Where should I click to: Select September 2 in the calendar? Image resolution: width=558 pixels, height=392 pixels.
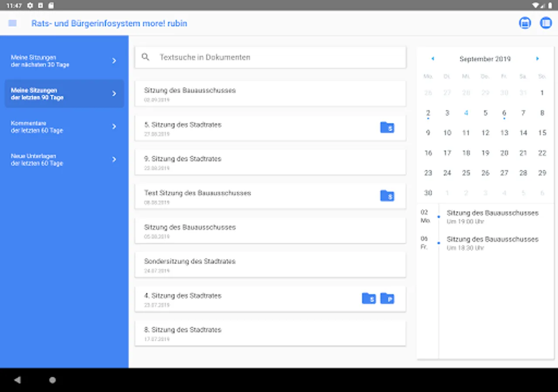428,113
